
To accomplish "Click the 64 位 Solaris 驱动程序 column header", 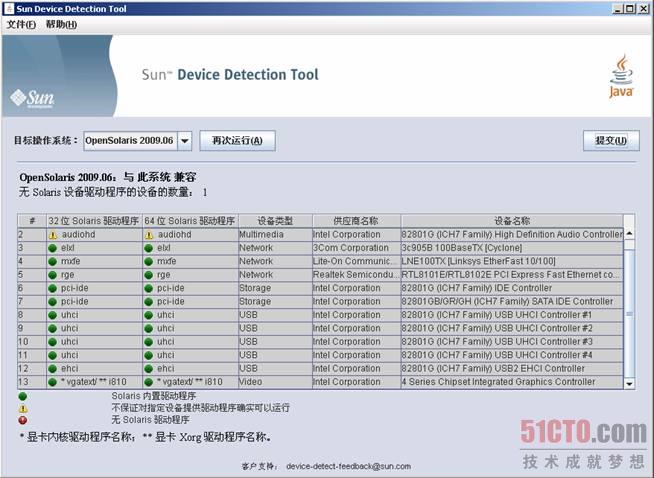I will pyautogui.click(x=190, y=221).
